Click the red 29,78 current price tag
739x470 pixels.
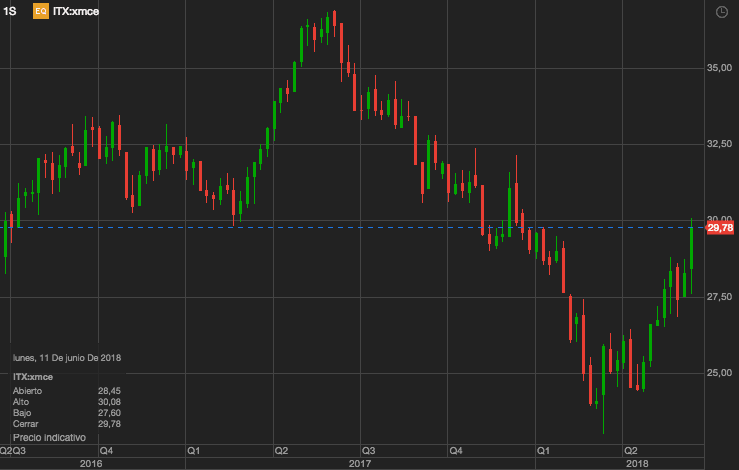pyautogui.click(x=720, y=228)
